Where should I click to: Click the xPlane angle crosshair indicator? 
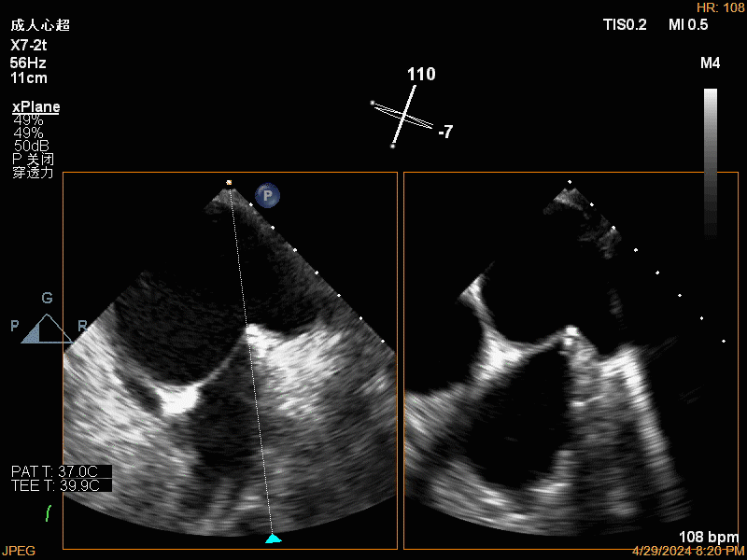click(402, 117)
